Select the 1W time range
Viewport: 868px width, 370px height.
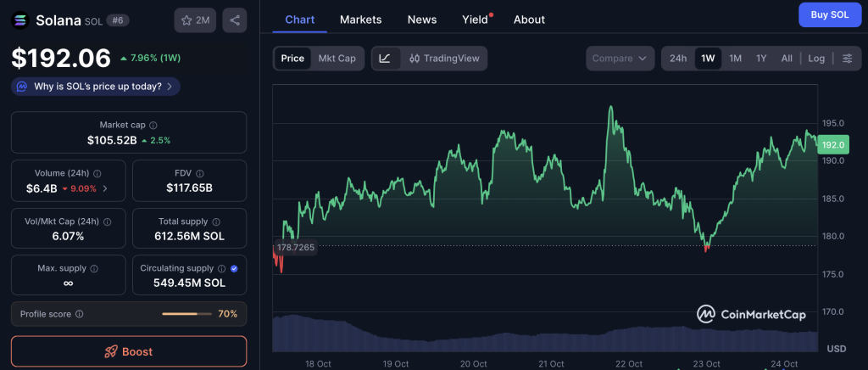point(708,59)
